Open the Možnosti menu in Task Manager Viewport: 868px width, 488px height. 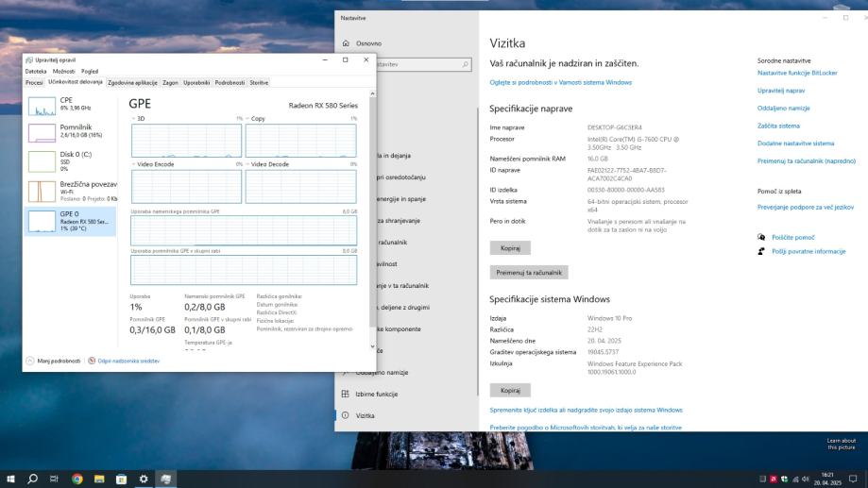tap(63, 71)
